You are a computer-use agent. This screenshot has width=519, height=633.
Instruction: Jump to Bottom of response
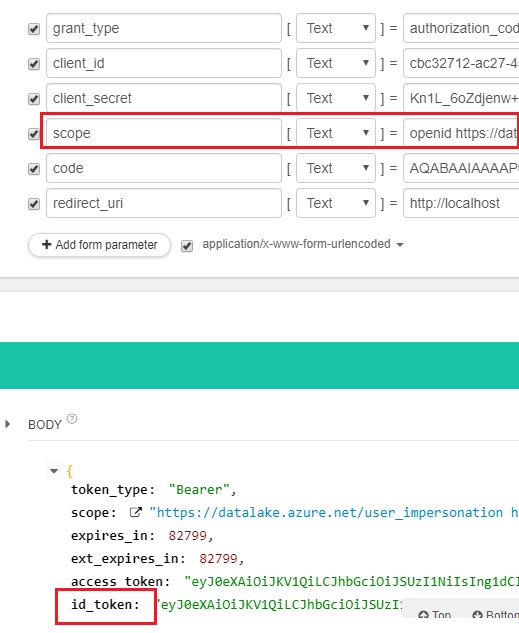coord(496,615)
